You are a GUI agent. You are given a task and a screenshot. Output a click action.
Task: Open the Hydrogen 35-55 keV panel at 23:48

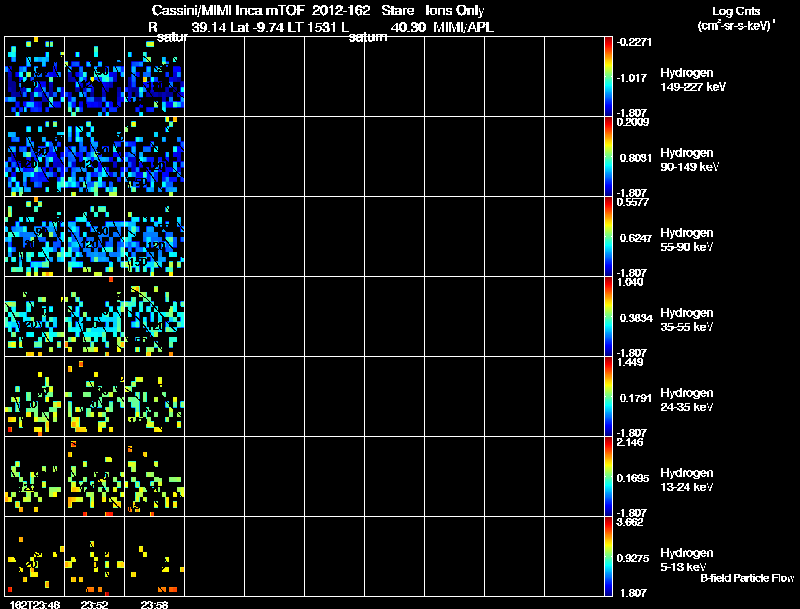point(35,317)
